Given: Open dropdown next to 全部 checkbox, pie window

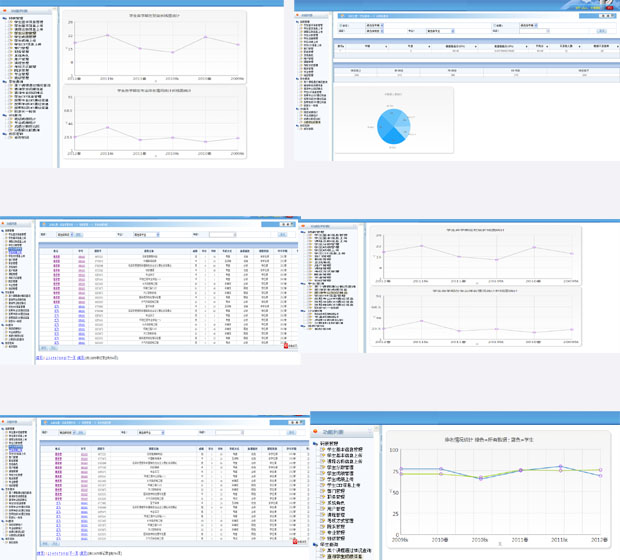Looking at the screenshot, I should point(529,25).
